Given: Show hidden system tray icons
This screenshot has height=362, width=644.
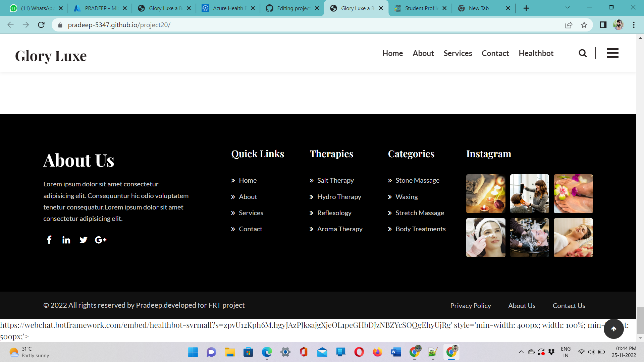Looking at the screenshot, I should coord(521,352).
